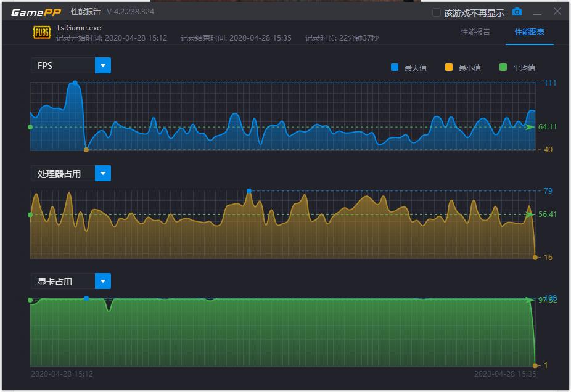
Task: Open the 处理器占用 metric dropdown
Action: (x=103, y=173)
